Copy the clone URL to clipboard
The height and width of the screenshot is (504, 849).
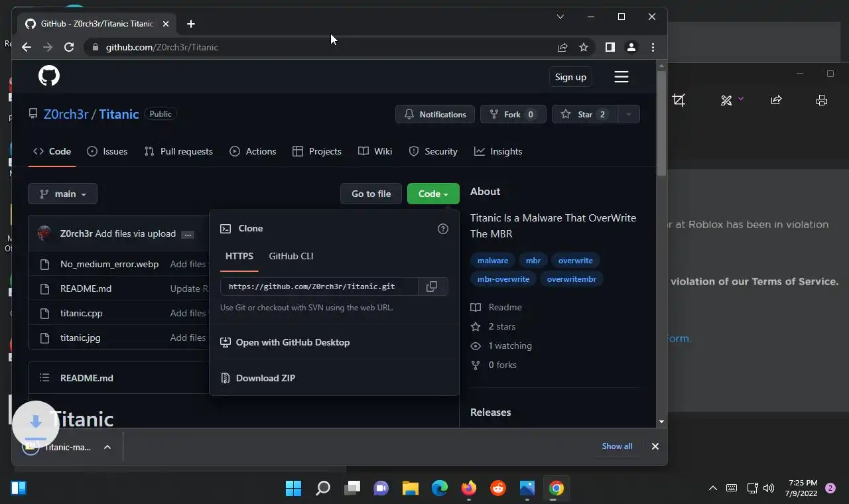(432, 286)
